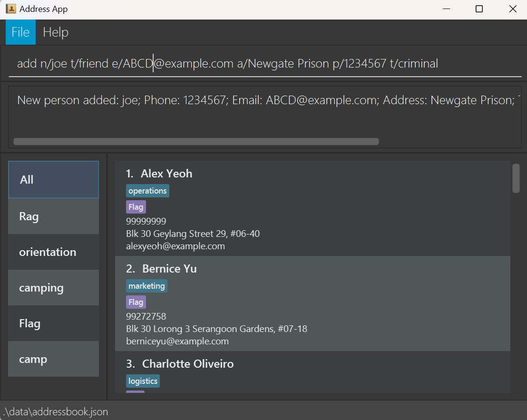Select the Alex Yeoh contact name
The height and width of the screenshot is (420, 527).
tap(166, 174)
